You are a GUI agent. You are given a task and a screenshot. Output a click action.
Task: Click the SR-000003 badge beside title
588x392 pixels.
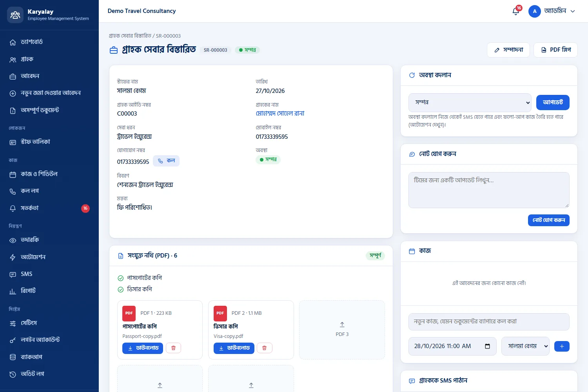pos(215,50)
